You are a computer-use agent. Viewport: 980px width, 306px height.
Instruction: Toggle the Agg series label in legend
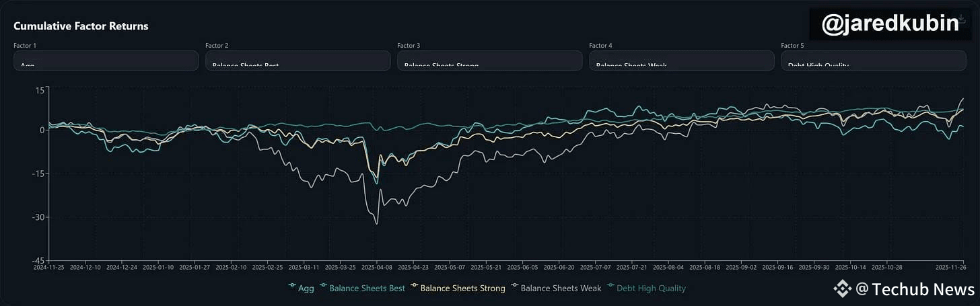pos(306,289)
